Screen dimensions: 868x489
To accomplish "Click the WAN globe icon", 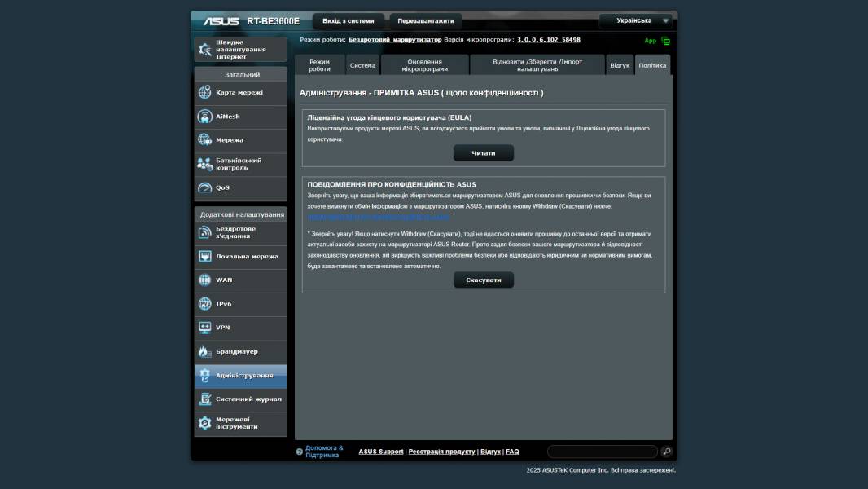I will [x=205, y=280].
